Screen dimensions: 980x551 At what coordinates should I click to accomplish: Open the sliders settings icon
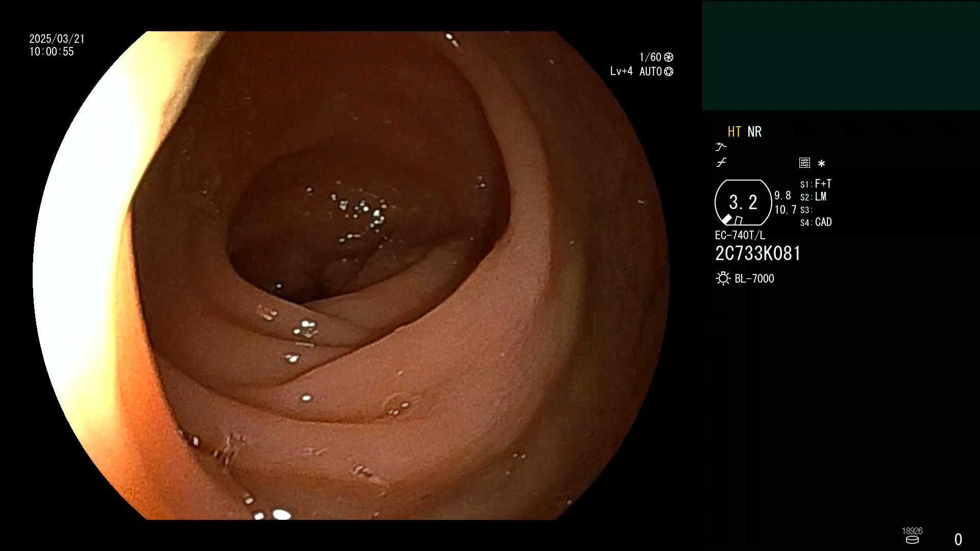804,163
